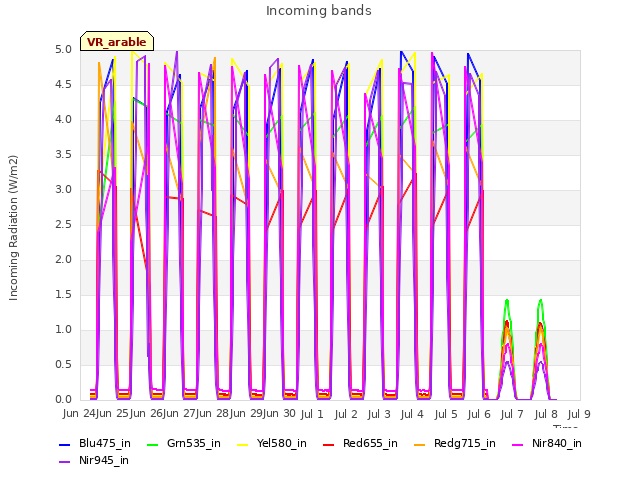The width and height of the screenshot is (640, 480).
Task: Click the Blu475_in legend label
Action: 105,443
